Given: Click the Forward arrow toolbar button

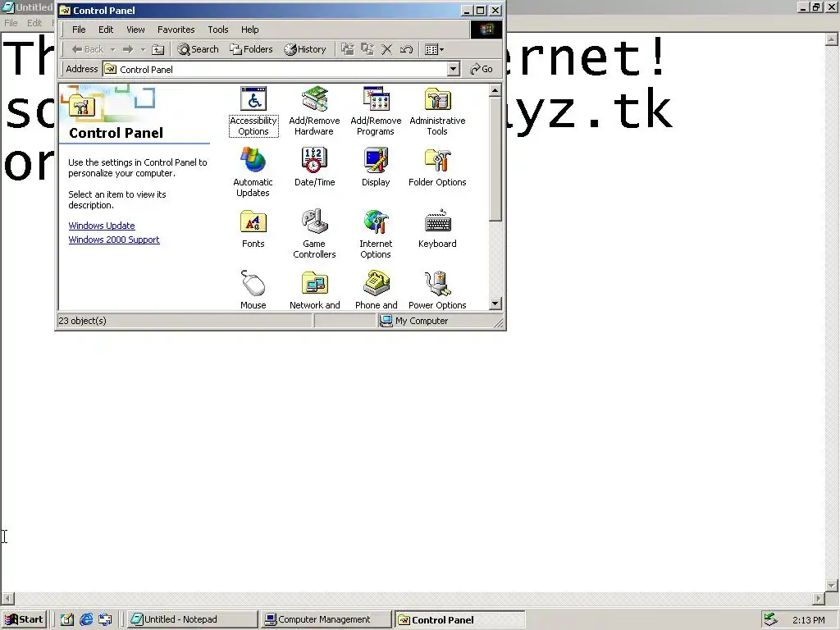Looking at the screenshot, I should 128,49.
